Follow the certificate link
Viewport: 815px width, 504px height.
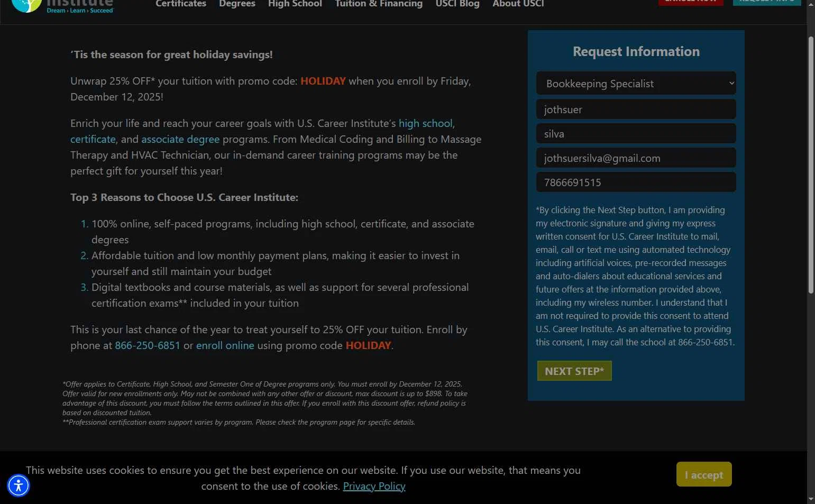(93, 139)
